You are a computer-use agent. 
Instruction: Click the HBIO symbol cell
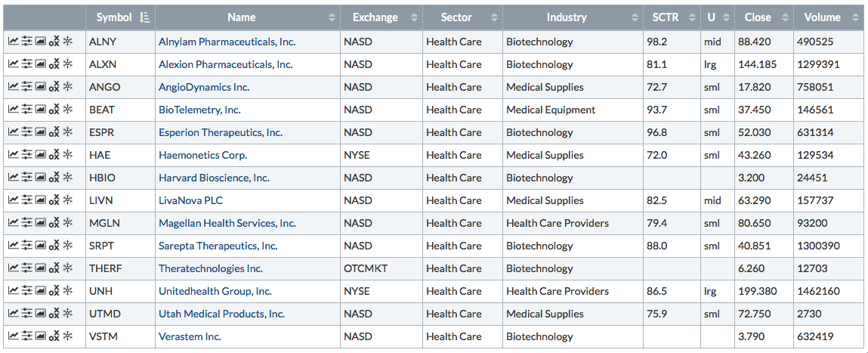tap(103, 178)
